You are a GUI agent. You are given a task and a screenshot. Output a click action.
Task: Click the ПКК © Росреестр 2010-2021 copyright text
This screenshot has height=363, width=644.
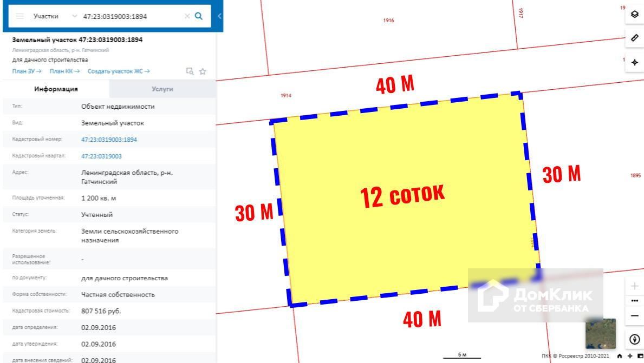click(x=575, y=356)
